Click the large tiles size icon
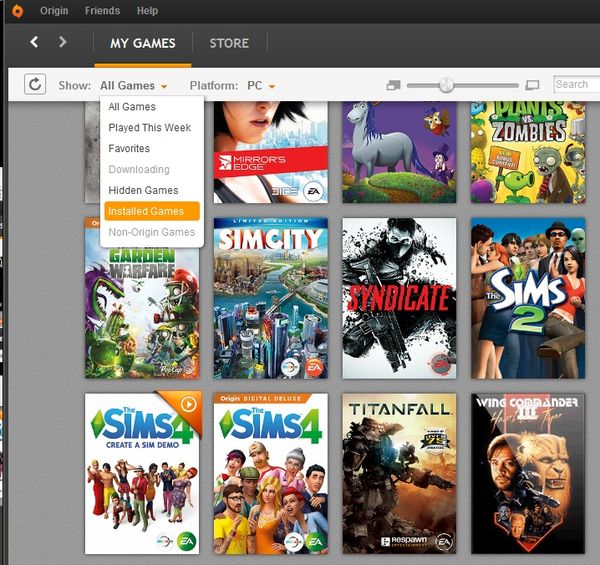This screenshot has width=600, height=565. tap(532, 85)
